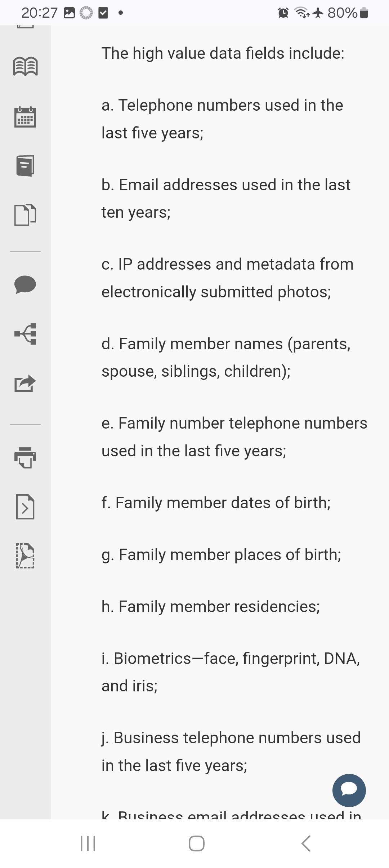Tap the Android back navigation button

(x=305, y=843)
